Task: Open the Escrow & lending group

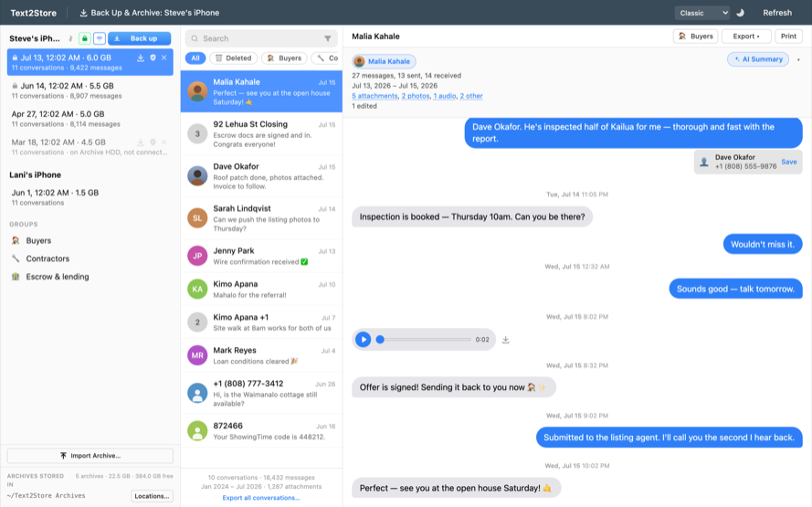Action: pyautogui.click(x=90, y=277)
